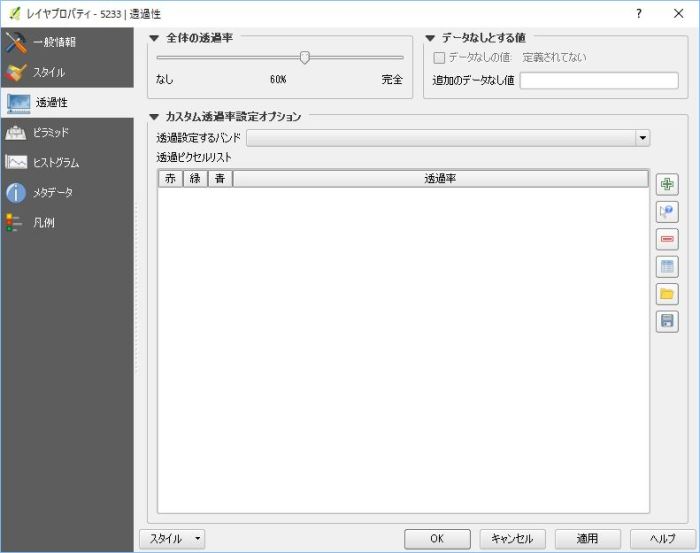Click the キャンセル button
Viewport: 700px width, 553px height.
[513, 538]
